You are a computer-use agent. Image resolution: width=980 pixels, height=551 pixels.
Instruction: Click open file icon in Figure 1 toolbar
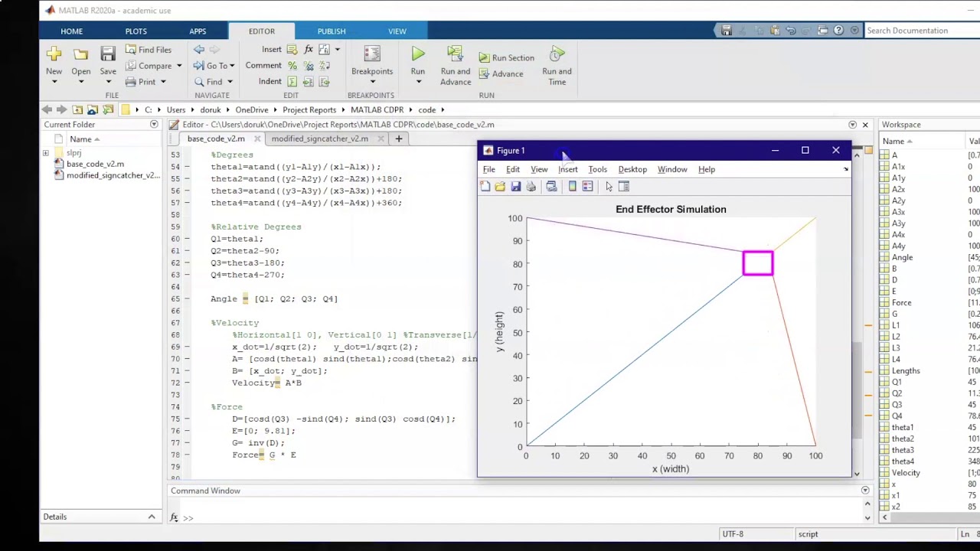[500, 186]
